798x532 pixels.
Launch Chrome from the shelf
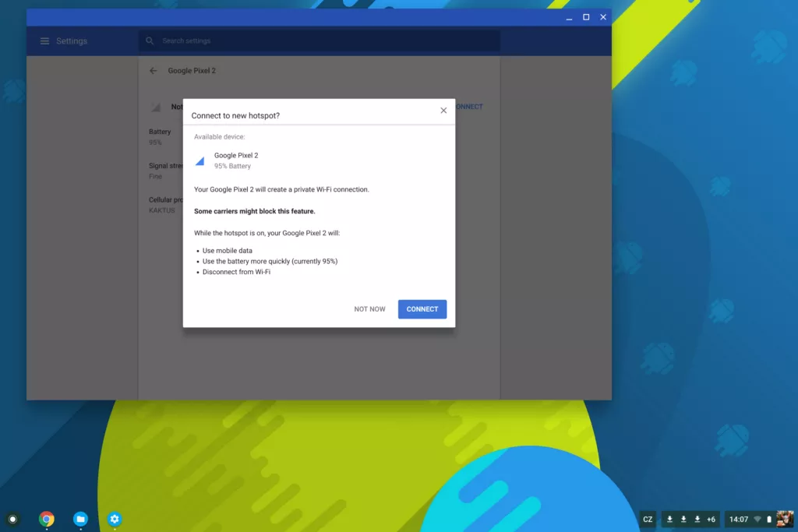click(x=46, y=519)
